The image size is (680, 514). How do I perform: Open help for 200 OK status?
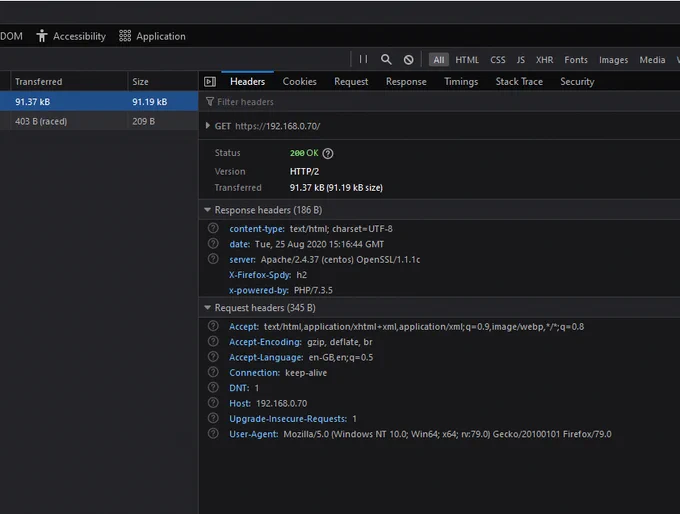point(328,154)
